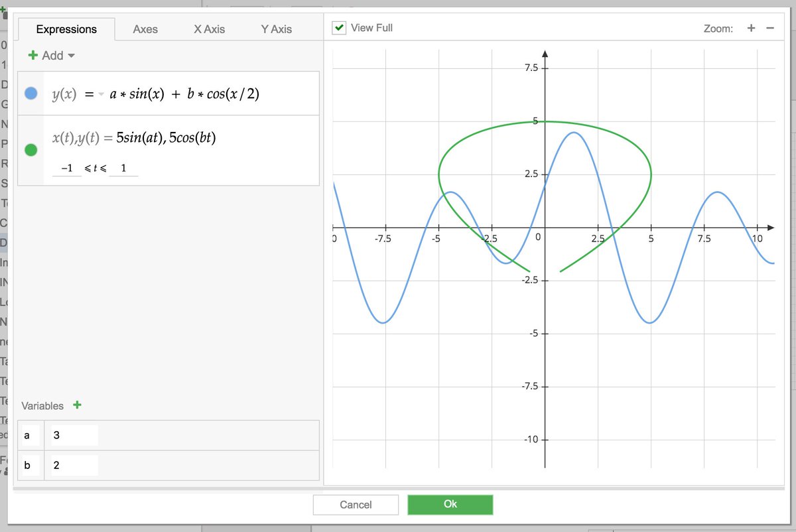Confirm with the Ok button
The height and width of the screenshot is (532, 796).
pyautogui.click(x=450, y=504)
